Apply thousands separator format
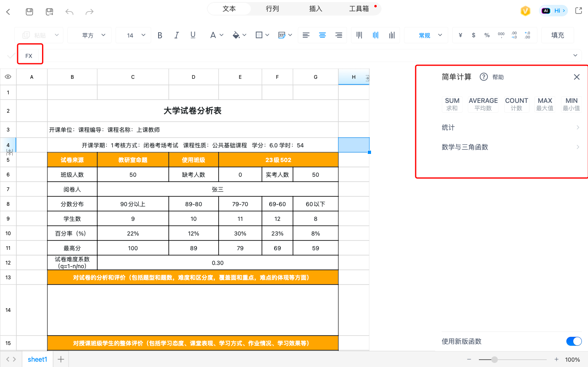This screenshot has height=367, width=588. [501, 35]
